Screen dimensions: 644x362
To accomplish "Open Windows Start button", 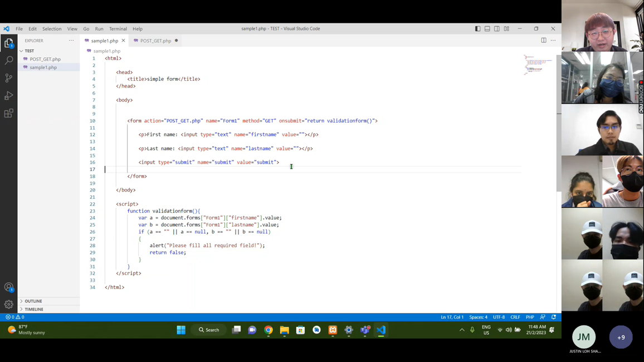I will tap(181, 330).
